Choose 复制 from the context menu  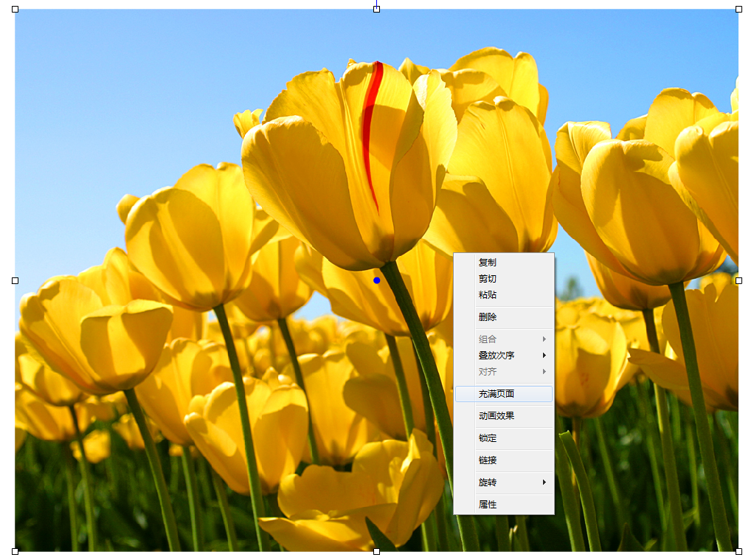488,263
